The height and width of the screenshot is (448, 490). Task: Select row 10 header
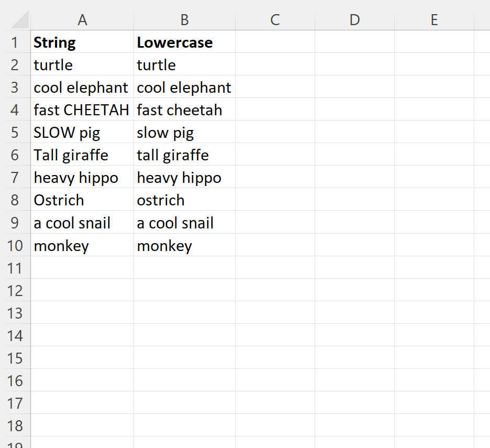[x=15, y=245]
